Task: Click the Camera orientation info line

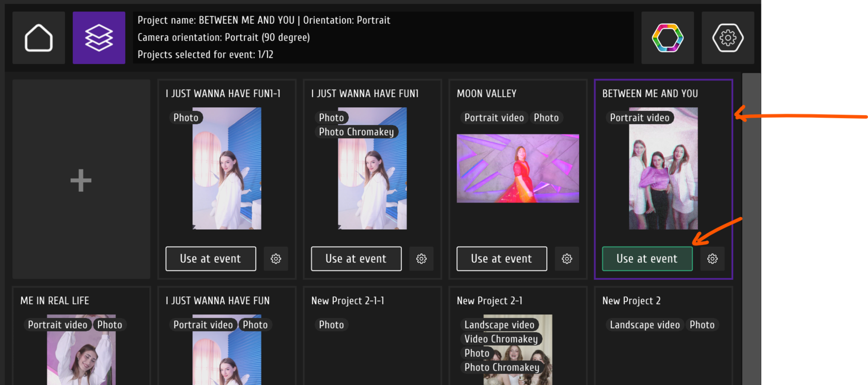Action: (x=224, y=37)
